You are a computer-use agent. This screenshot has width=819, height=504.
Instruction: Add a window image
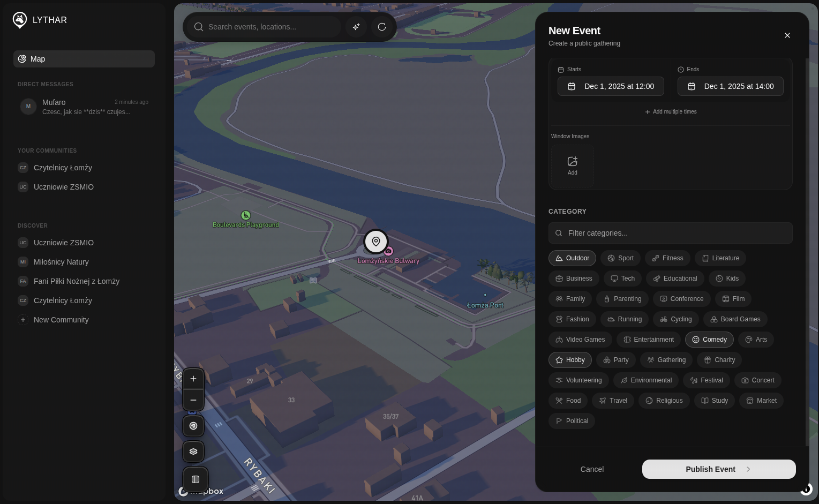(572, 166)
